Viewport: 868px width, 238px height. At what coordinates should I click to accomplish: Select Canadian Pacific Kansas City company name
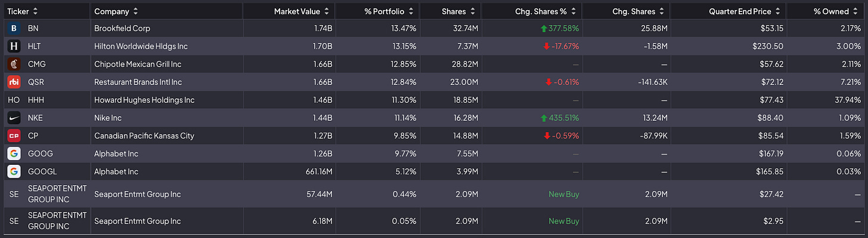(144, 135)
